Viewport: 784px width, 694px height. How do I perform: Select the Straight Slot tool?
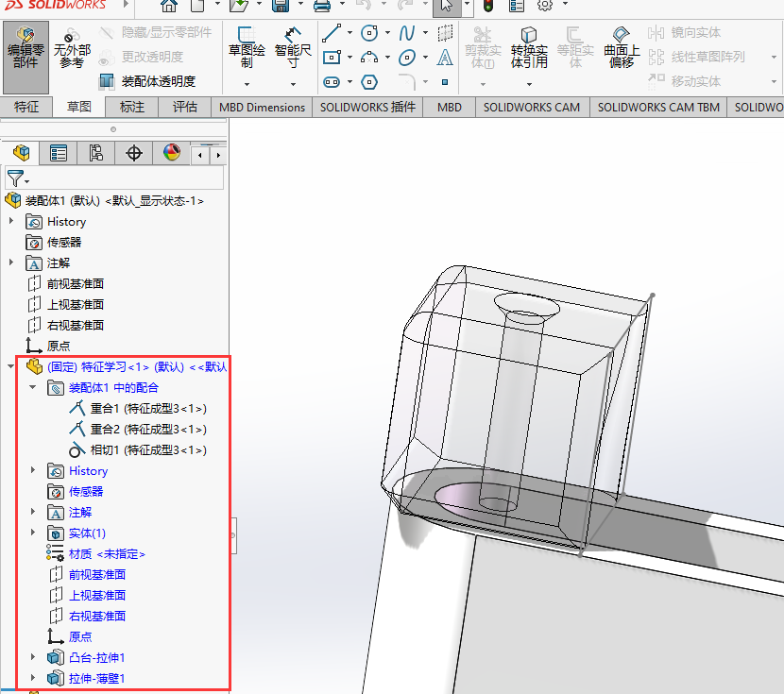[332, 82]
